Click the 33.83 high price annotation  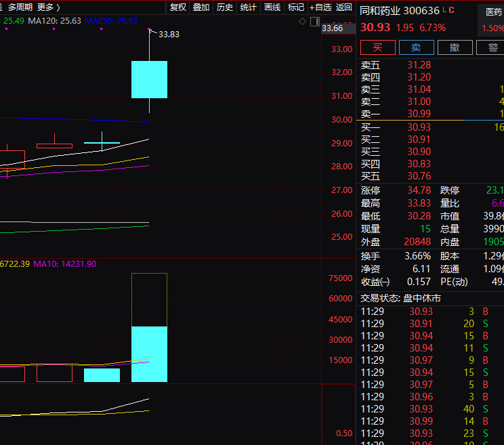point(169,35)
